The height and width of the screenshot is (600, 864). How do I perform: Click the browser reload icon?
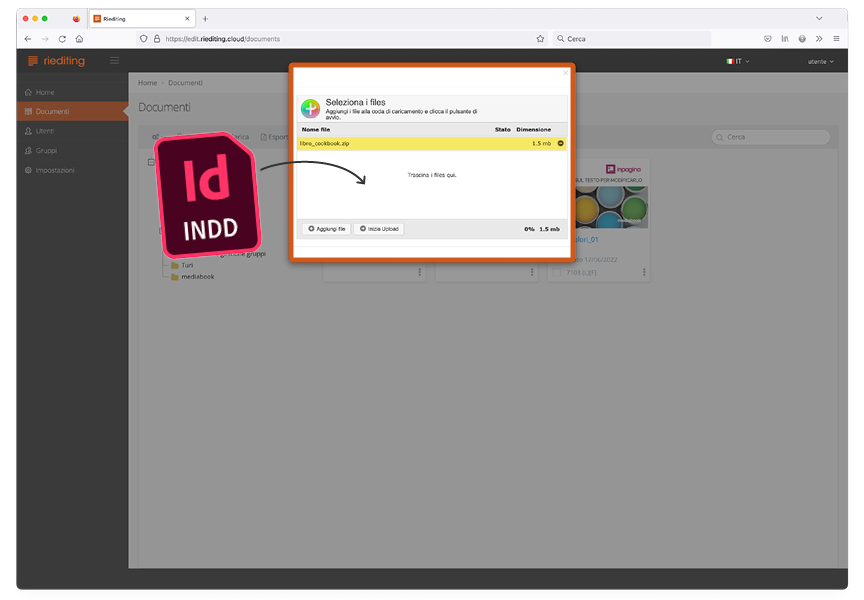click(62, 39)
